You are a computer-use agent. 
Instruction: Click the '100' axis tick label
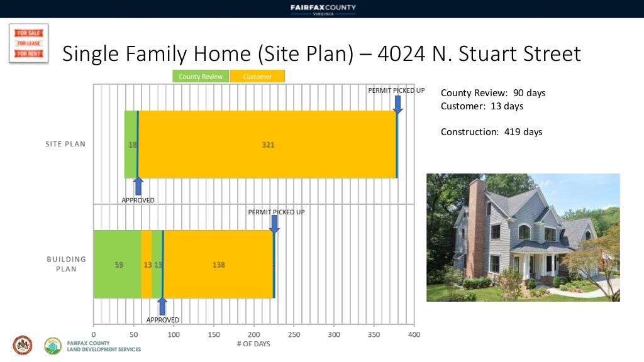point(174,334)
